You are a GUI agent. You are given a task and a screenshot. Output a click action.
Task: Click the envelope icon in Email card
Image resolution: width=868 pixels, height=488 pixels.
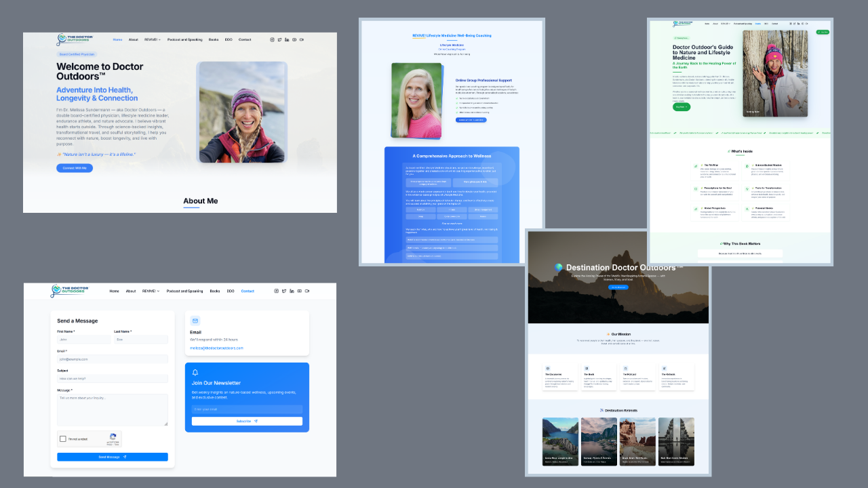click(x=195, y=321)
